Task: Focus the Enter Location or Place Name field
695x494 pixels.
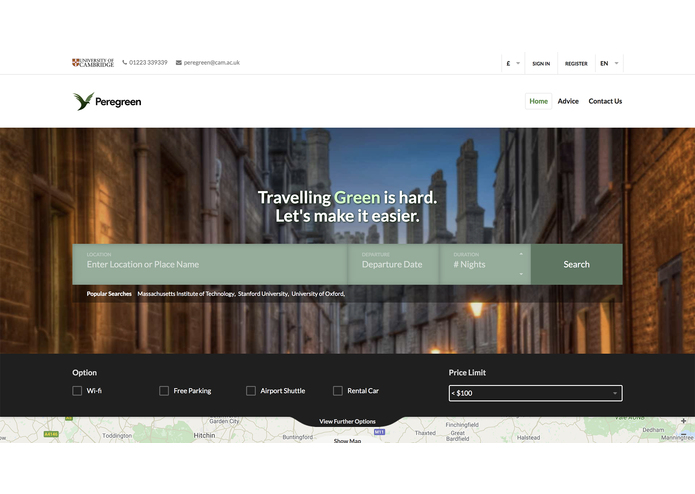Action: click(x=210, y=265)
